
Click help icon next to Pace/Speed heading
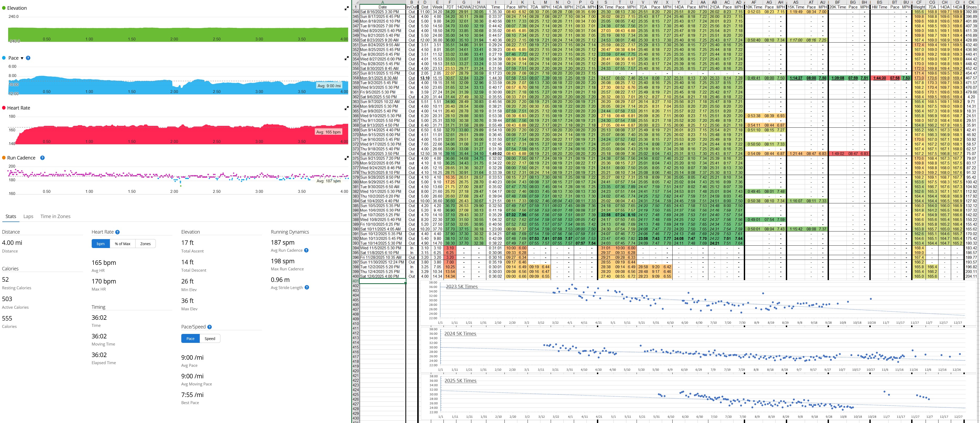click(210, 327)
